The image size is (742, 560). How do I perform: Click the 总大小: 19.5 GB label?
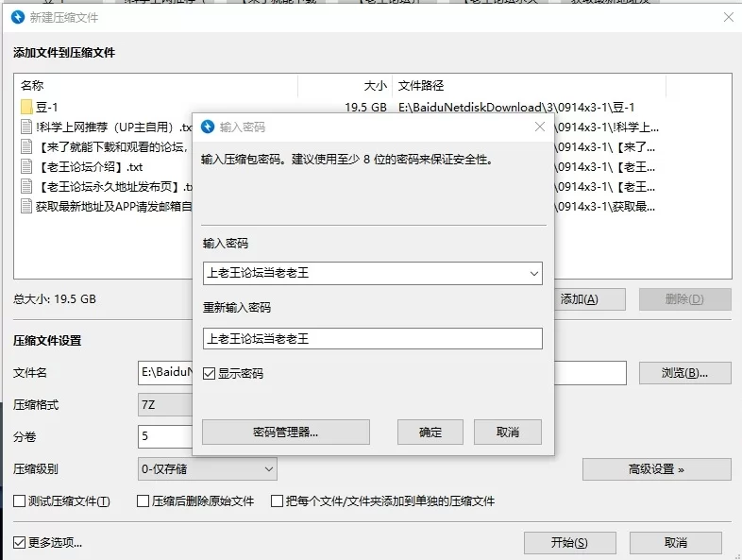[x=55, y=299]
